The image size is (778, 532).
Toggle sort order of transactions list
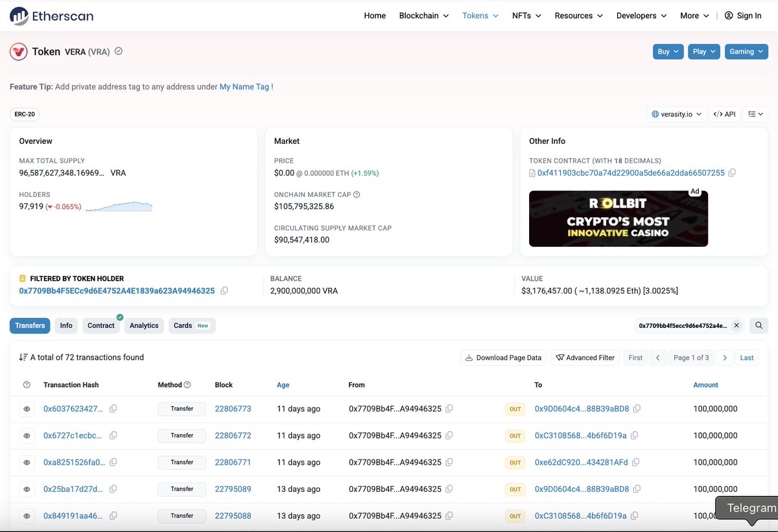pos(23,357)
